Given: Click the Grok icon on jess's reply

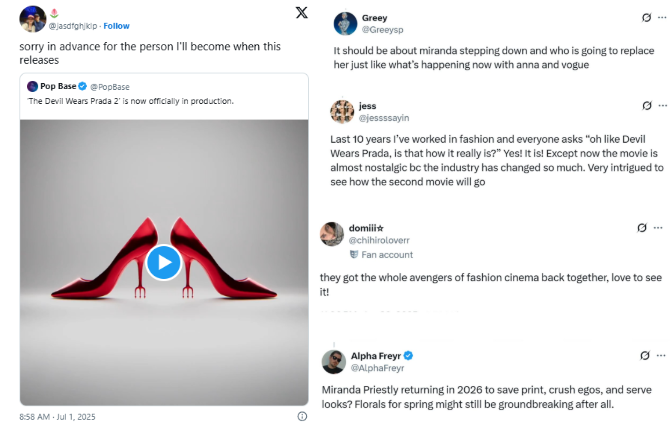Looking at the screenshot, I should coord(646,105).
